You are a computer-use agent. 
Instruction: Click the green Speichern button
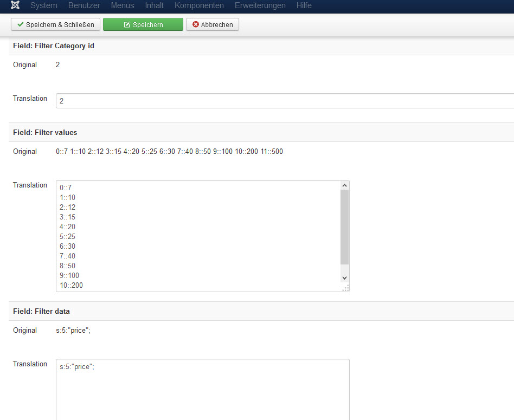(x=143, y=24)
